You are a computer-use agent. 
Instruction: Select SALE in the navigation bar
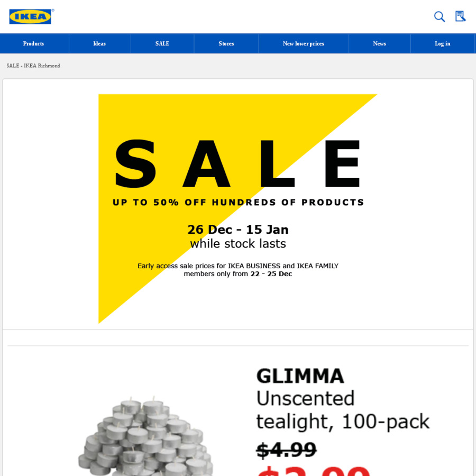tap(162, 44)
